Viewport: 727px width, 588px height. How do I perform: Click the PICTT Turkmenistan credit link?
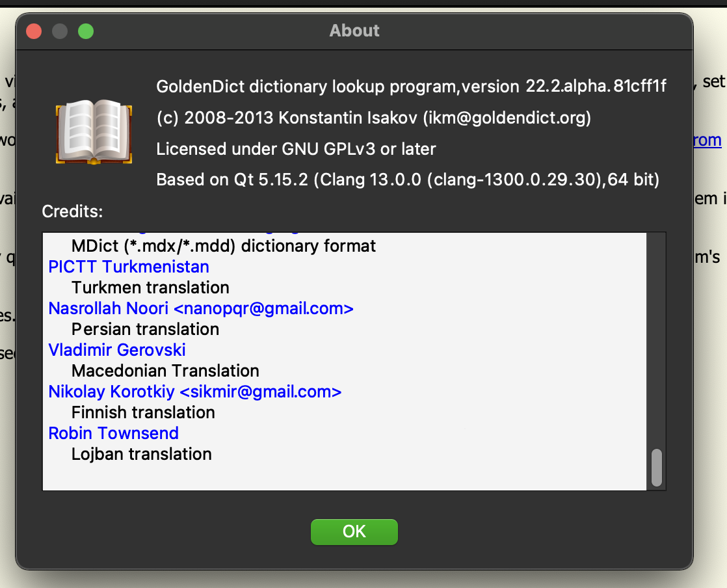click(129, 267)
